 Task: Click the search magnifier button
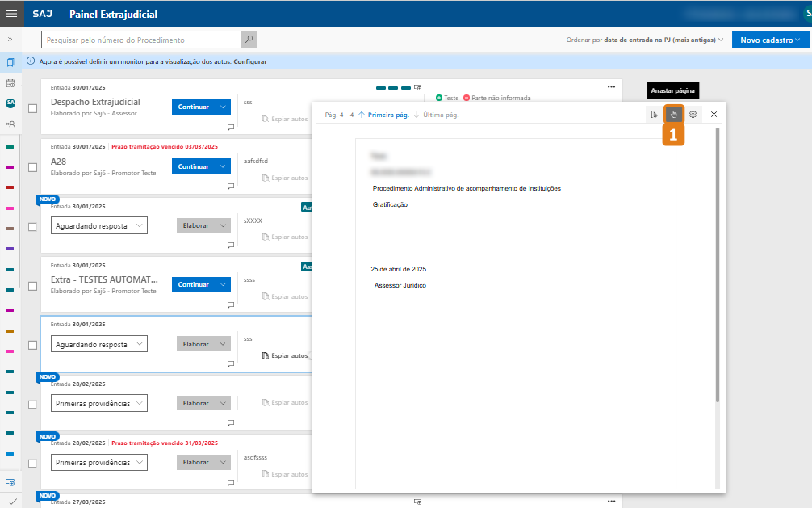pos(249,40)
